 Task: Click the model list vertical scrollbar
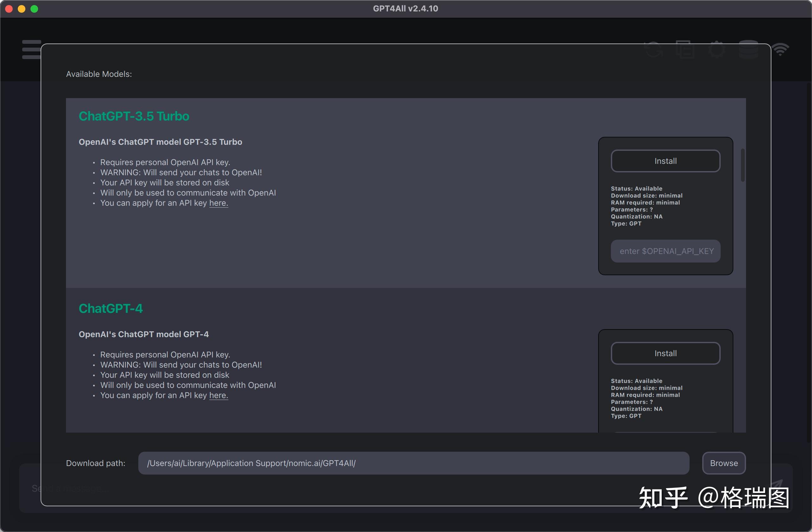743,165
